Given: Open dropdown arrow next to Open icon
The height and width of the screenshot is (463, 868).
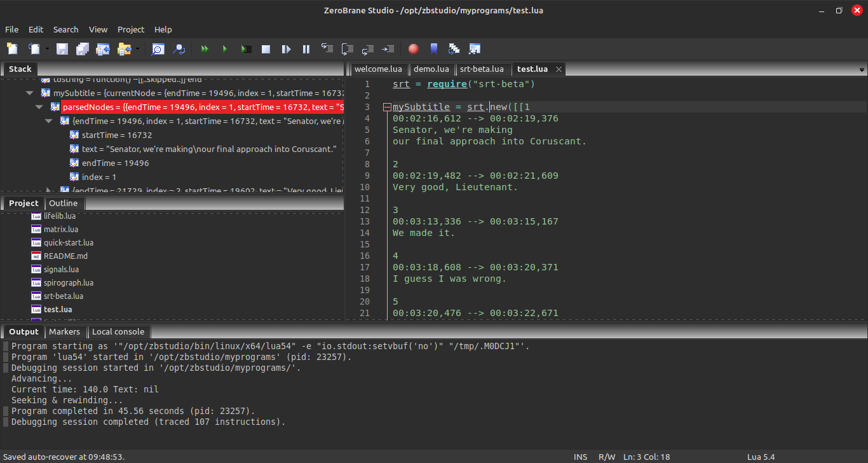Looking at the screenshot, I should [x=47, y=49].
